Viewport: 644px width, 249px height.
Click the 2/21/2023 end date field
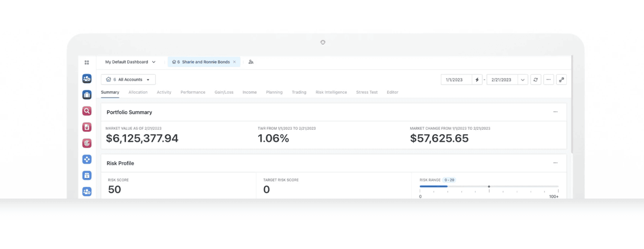502,80
